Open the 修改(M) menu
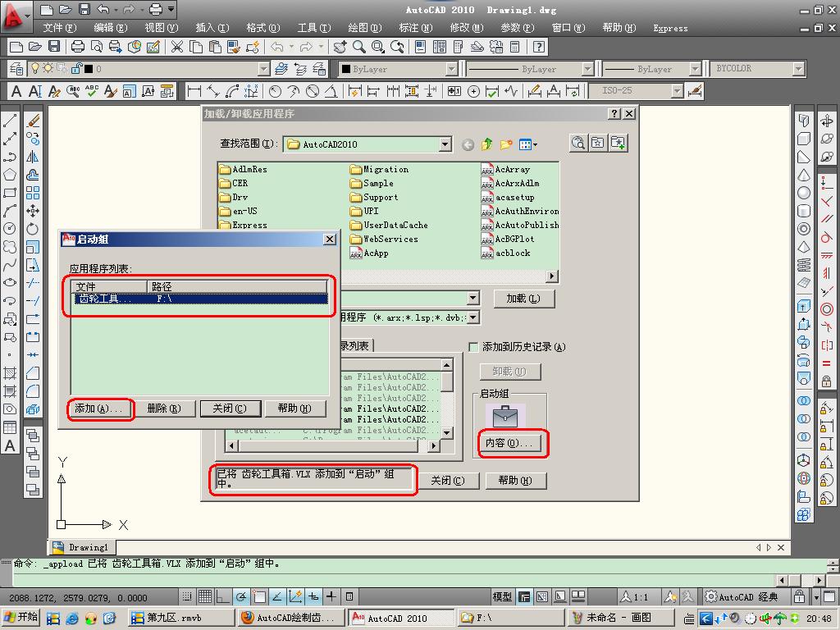The height and width of the screenshot is (630, 840). [467, 28]
